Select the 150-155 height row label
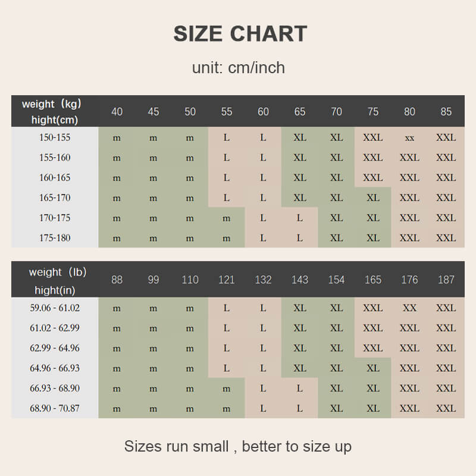This screenshot has width=476, height=476. pyautogui.click(x=55, y=137)
